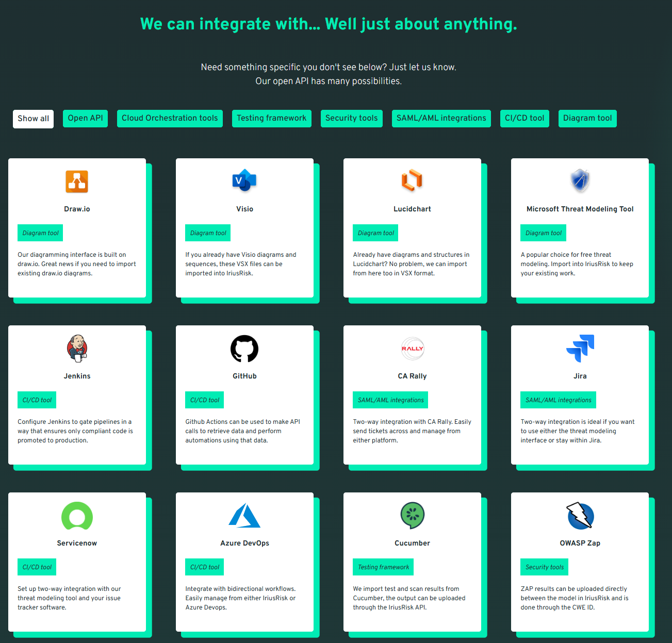Click the 'We can integrate with' heading
This screenshot has height=643, width=672.
(x=329, y=24)
